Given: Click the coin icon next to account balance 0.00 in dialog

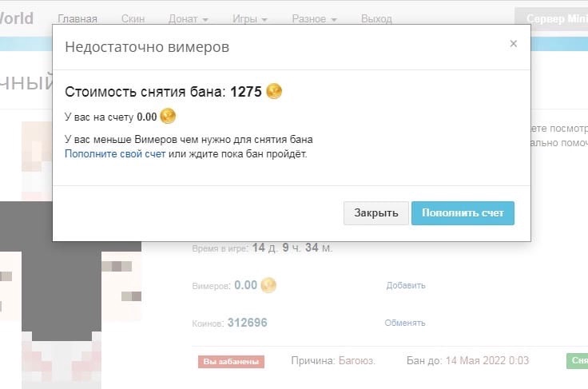Looking at the screenshot, I should point(168,117).
